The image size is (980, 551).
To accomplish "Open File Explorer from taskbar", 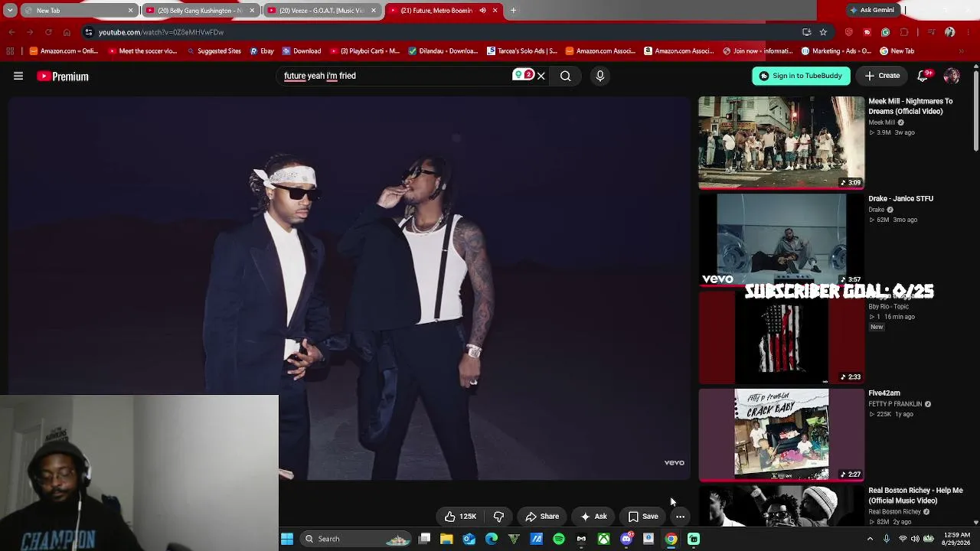I will click(446, 539).
